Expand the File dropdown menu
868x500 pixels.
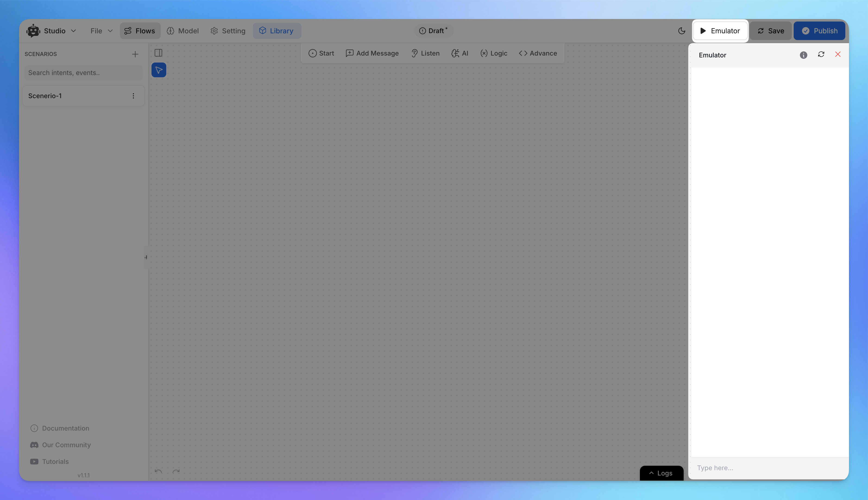click(x=101, y=31)
